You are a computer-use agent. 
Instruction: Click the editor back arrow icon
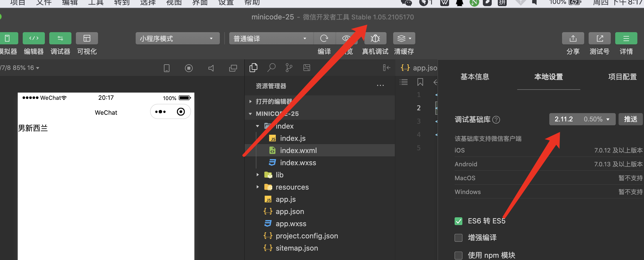pos(435,82)
